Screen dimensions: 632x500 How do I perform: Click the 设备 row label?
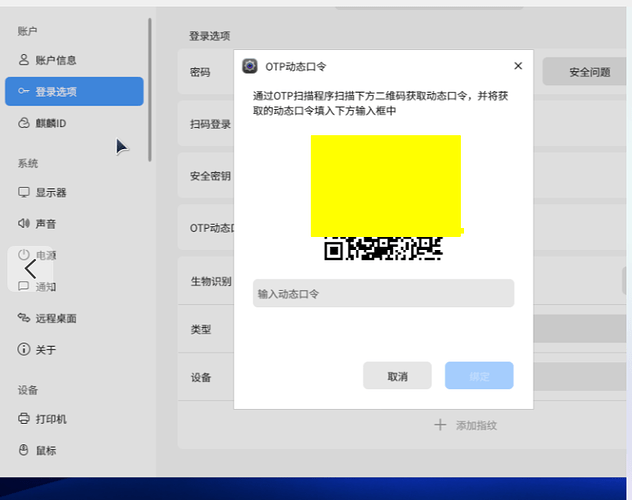click(x=201, y=378)
